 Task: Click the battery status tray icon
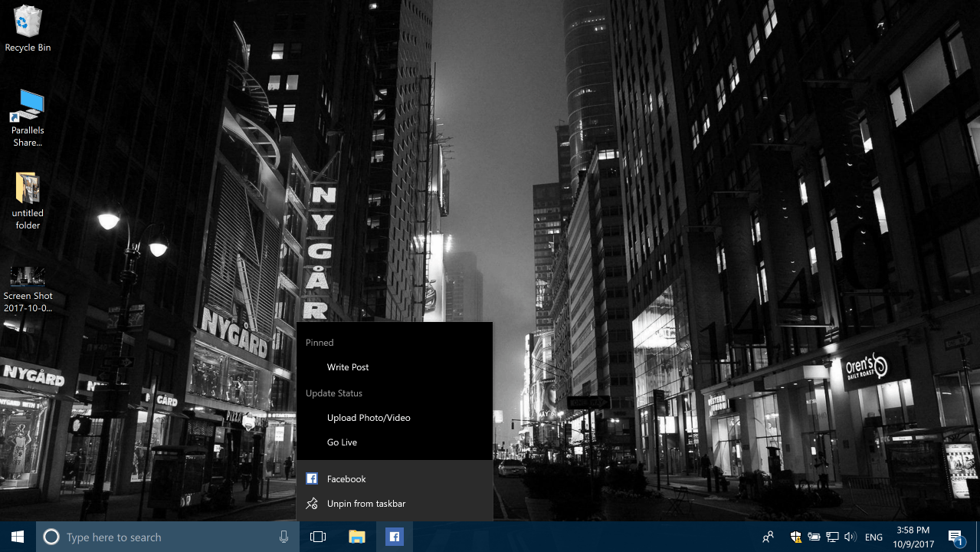(814, 537)
